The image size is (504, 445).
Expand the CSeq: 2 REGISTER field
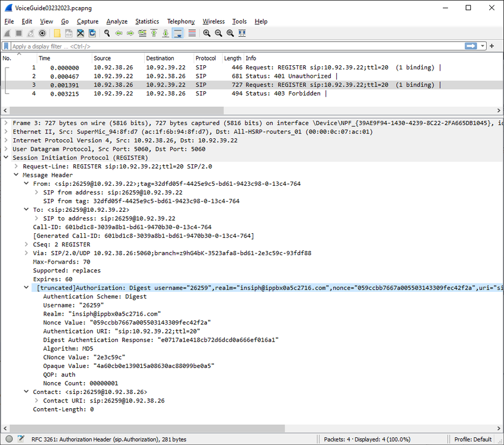[26, 244]
